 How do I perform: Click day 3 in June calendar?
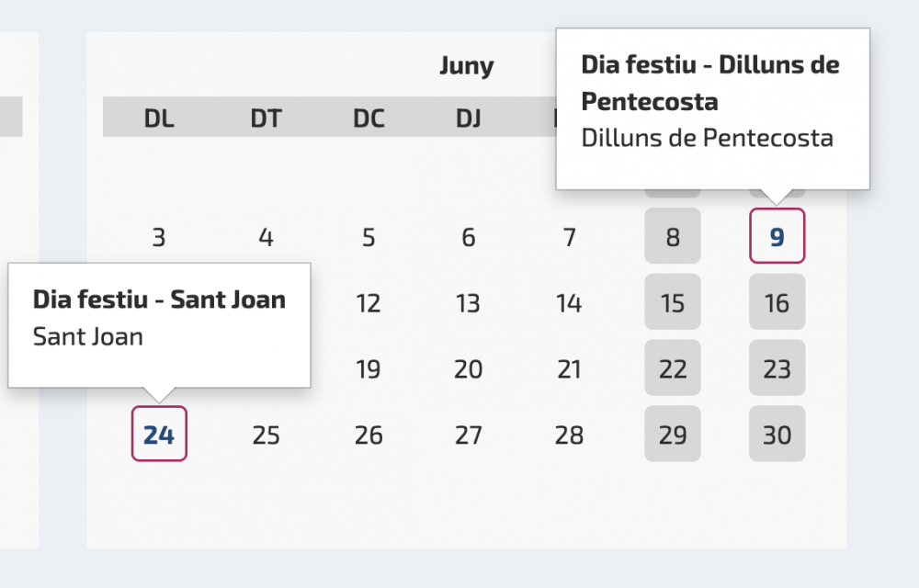pos(159,238)
